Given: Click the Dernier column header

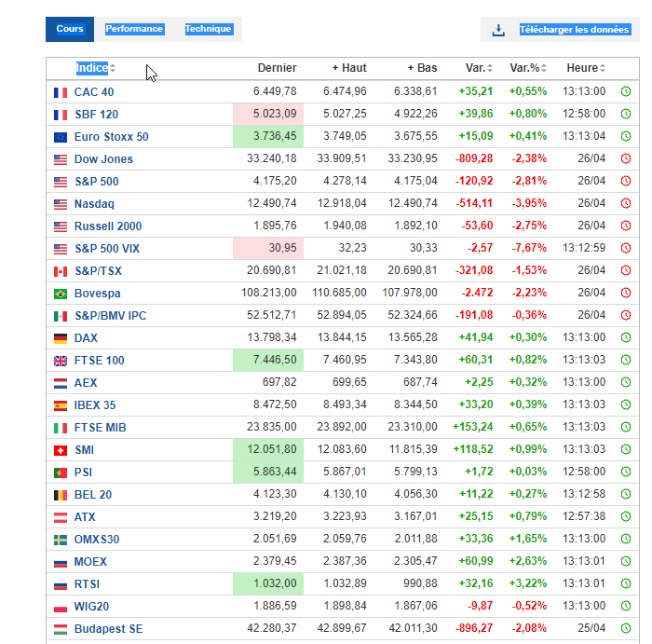Looking at the screenshot, I should pos(277,68).
